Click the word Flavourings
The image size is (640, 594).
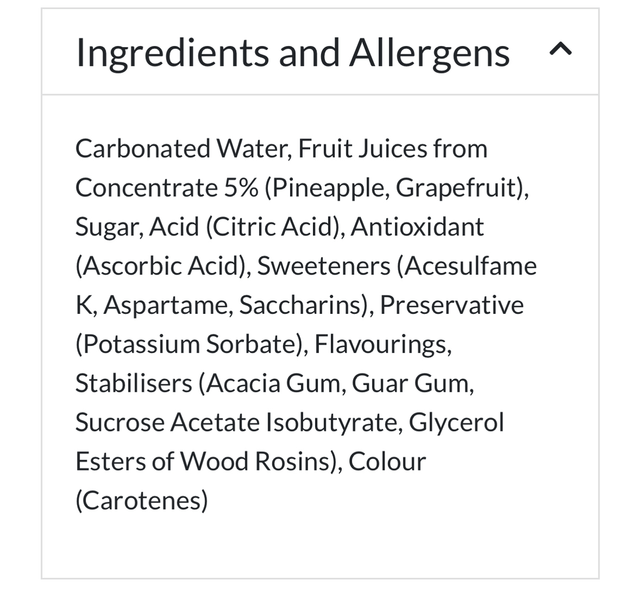382,344
